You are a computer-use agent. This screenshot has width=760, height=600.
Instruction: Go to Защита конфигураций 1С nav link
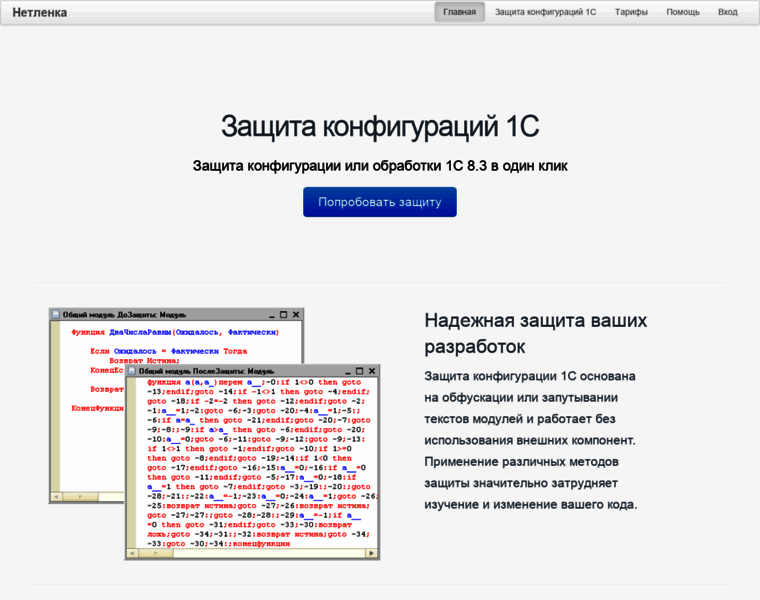(545, 12)
